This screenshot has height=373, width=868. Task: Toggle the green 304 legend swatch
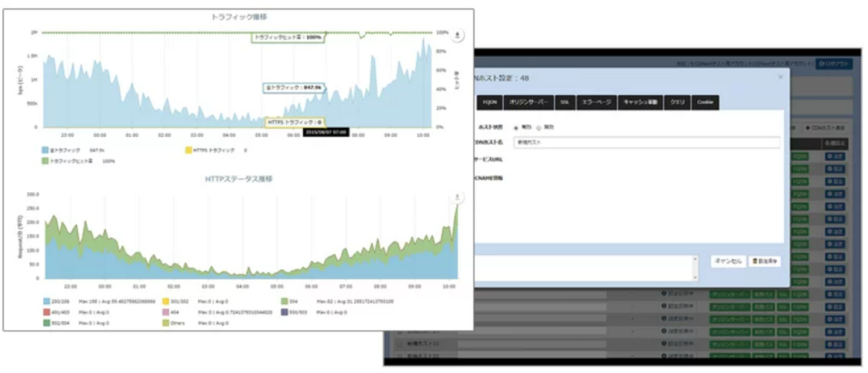click(284, 301)
